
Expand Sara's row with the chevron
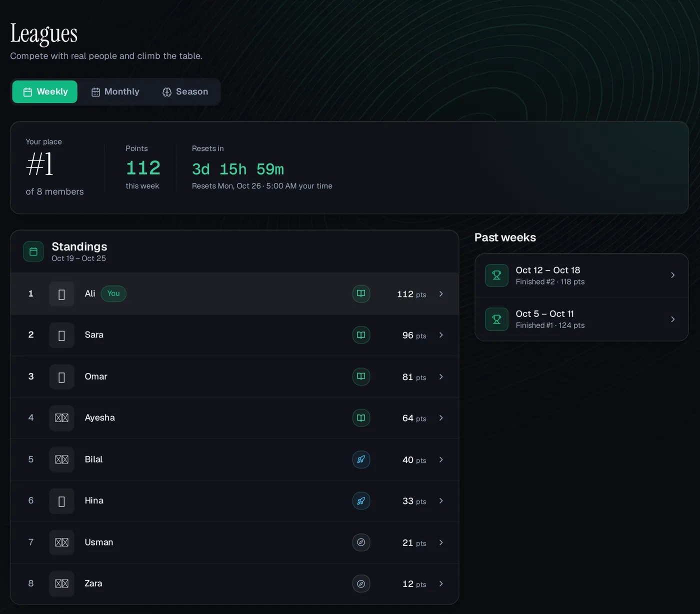click(441, 335)
